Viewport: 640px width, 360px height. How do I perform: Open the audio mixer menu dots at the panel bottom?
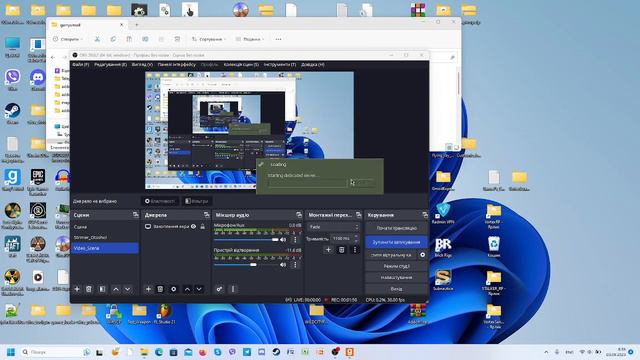[233, 289]
